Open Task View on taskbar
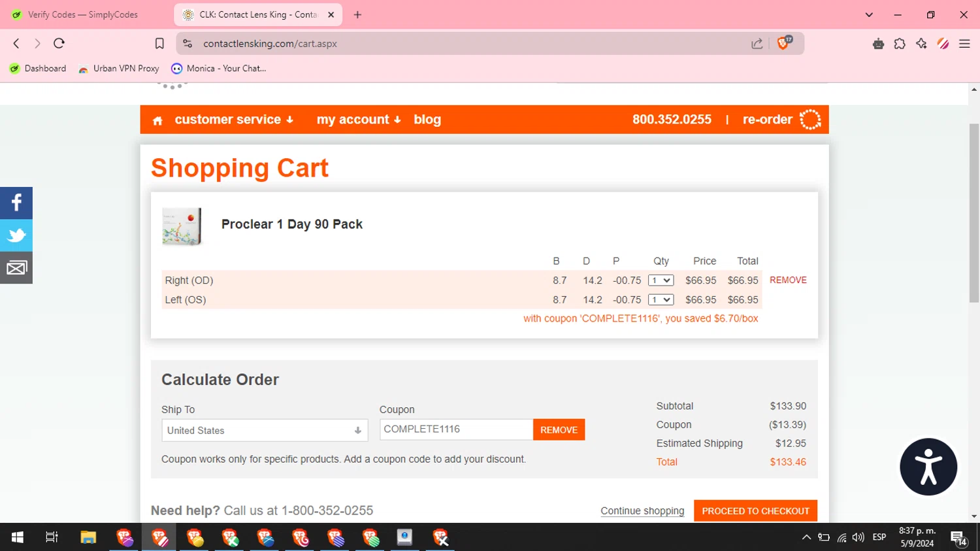This screenshot has width=980, height=551. [x=52, y=537]
